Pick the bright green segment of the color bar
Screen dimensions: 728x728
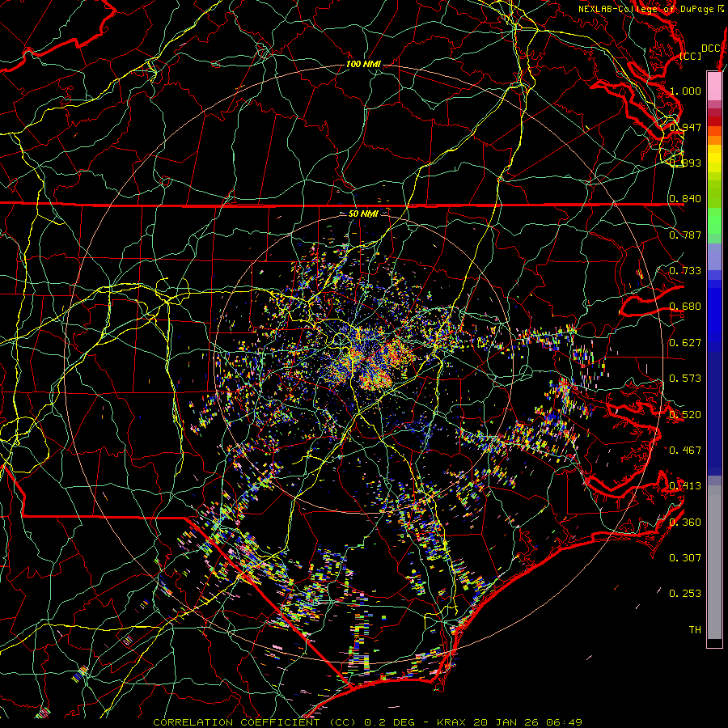(714, 222)
